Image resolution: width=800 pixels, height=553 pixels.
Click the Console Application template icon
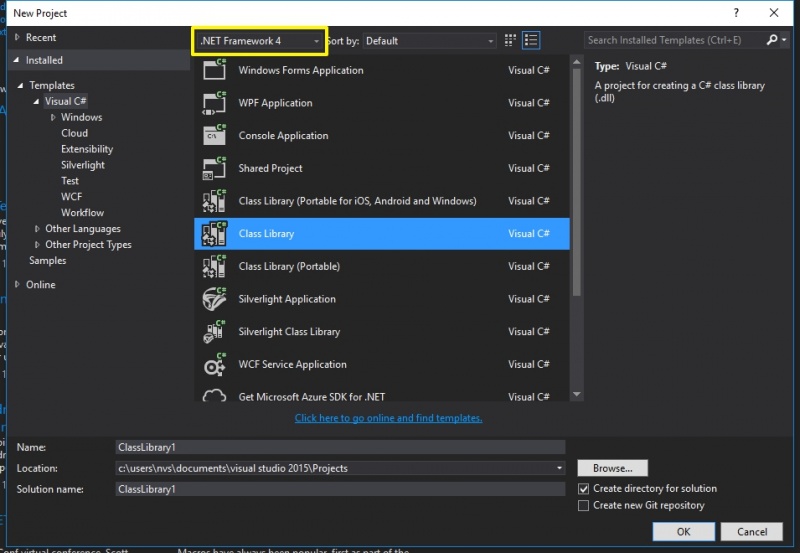[x=214, y=135]
